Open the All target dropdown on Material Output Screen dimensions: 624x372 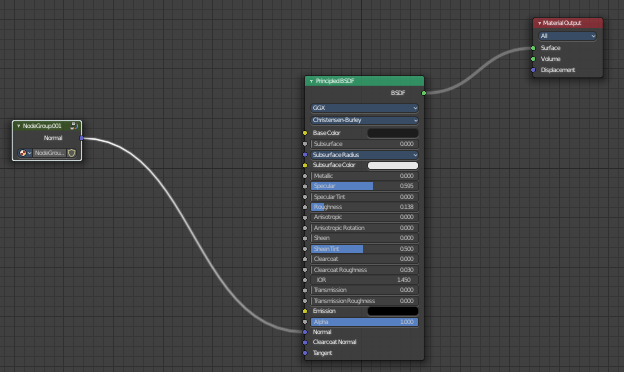(567, 36)
